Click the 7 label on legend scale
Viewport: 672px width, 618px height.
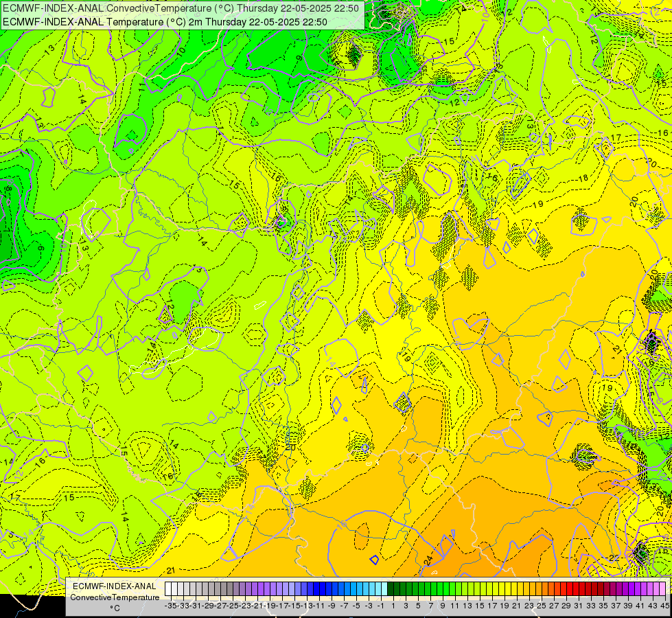430,606
